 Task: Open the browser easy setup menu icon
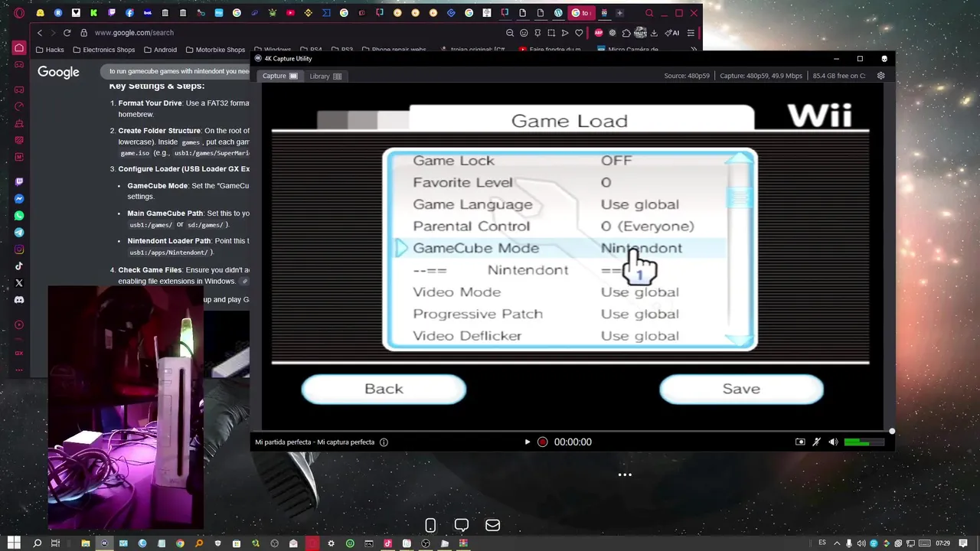click(691, 33)
